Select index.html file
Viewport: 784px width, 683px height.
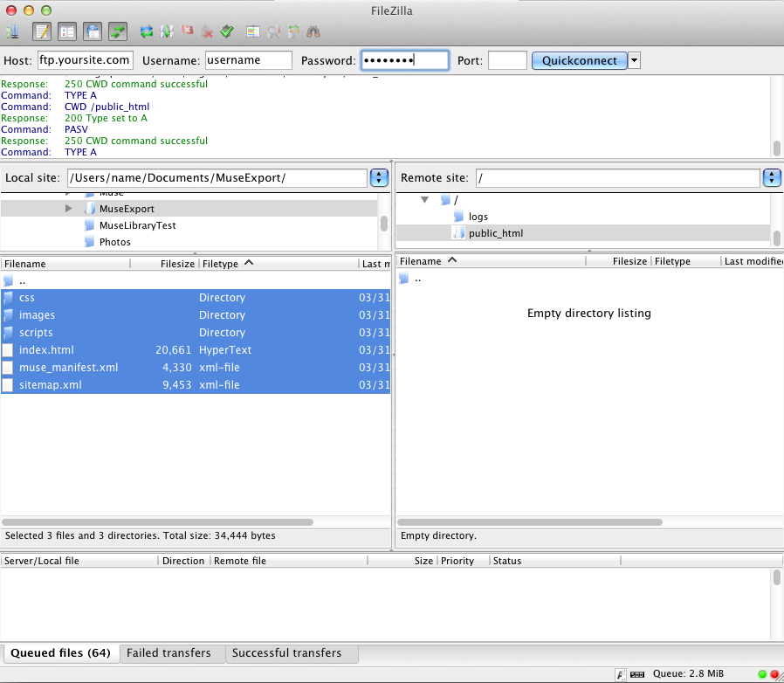[196, 350]
